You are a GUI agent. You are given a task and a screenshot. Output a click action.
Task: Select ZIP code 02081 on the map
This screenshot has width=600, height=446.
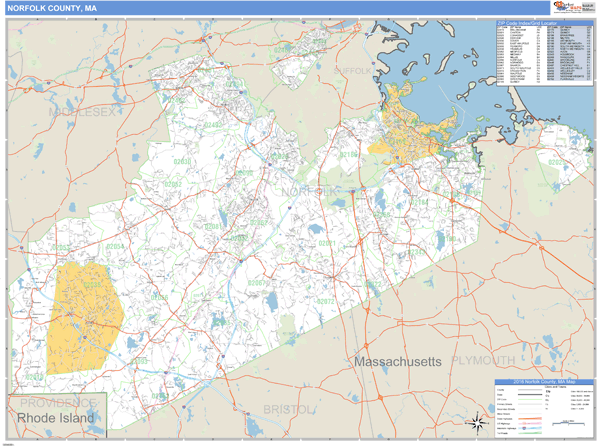tap(213, 227)
